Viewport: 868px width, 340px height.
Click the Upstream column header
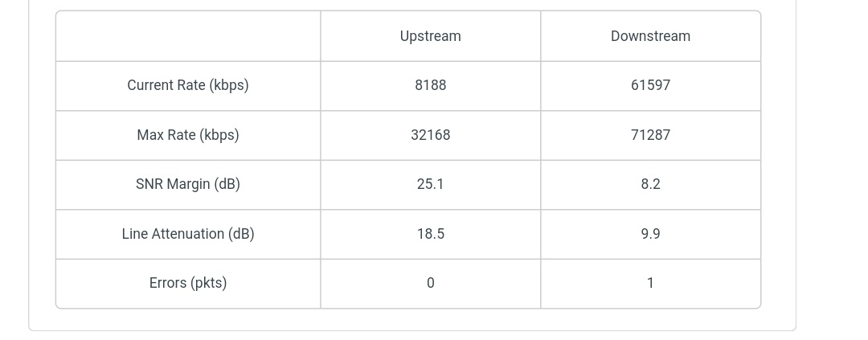point(430,36)
